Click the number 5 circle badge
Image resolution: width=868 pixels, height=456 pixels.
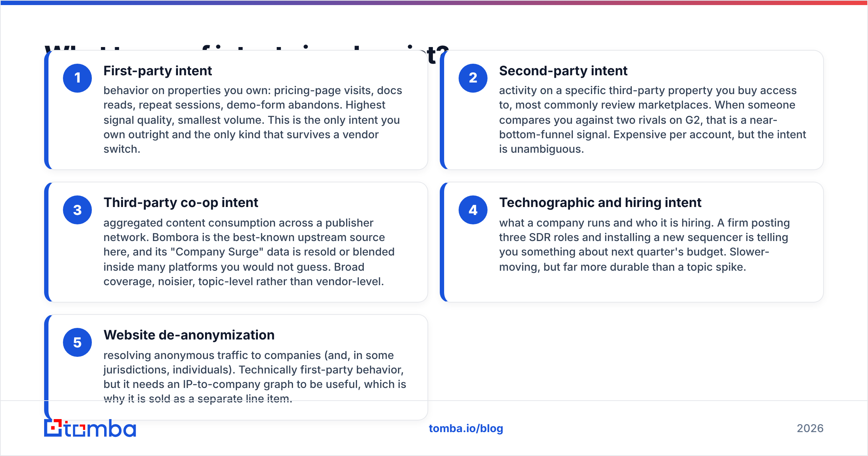point(77,342)
